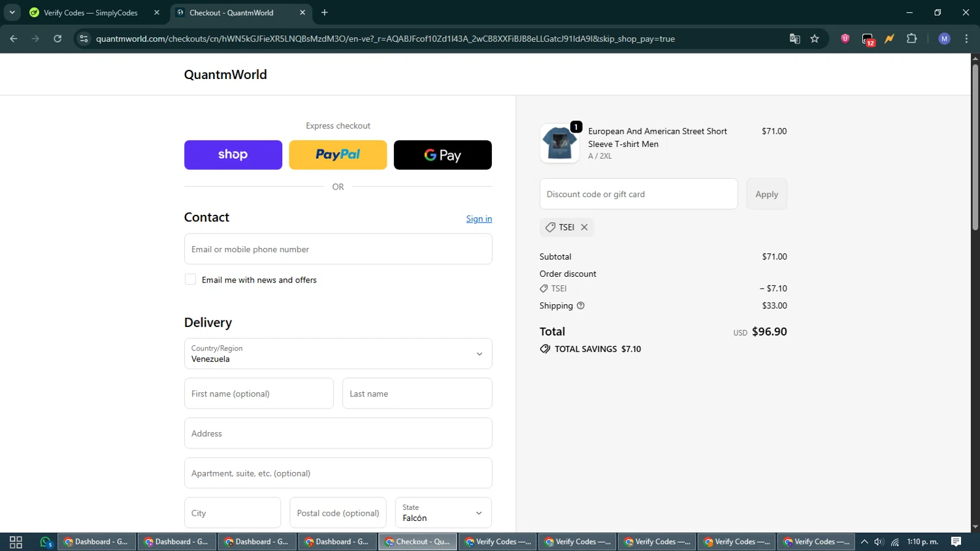The height and width of the screenshot is (551, 980).
Task: Add a new browser tab
Action: pyautogui.click(x=325, y=12)
